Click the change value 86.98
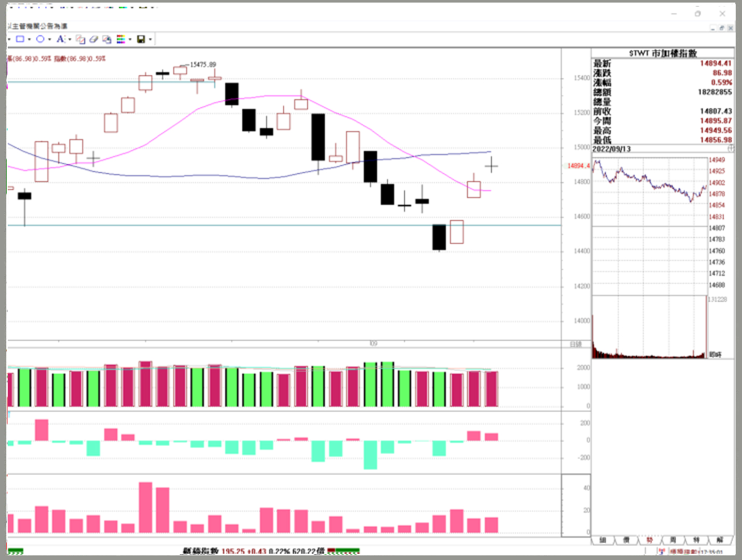 tap(722, 73)
